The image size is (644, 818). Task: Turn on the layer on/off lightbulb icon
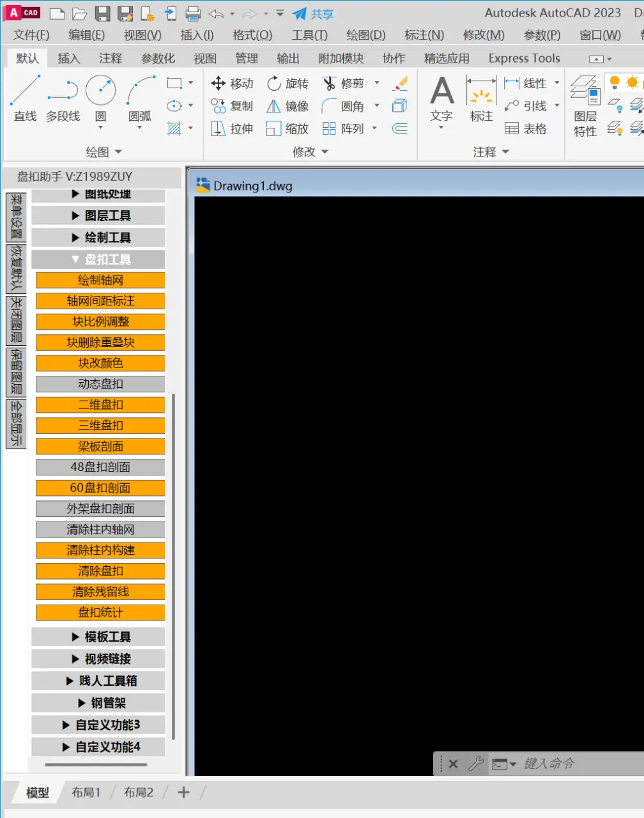614,82
